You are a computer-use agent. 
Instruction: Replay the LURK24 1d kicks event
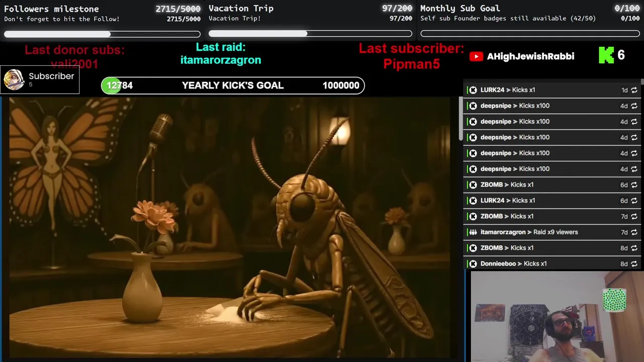[x=634, y=90]
